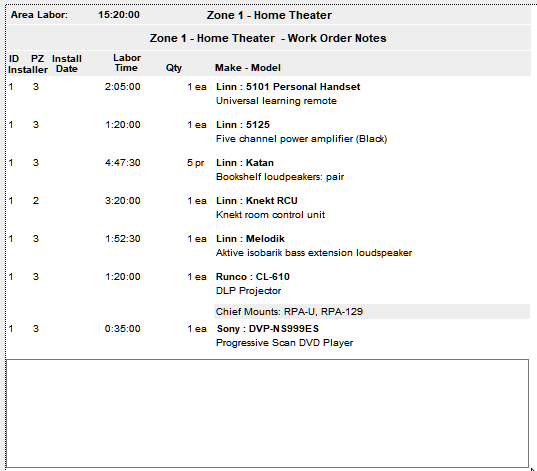Viewport: 537px width, 471px height.
Task: Click 'Universal learning remote' description
Action: [276, 101]
